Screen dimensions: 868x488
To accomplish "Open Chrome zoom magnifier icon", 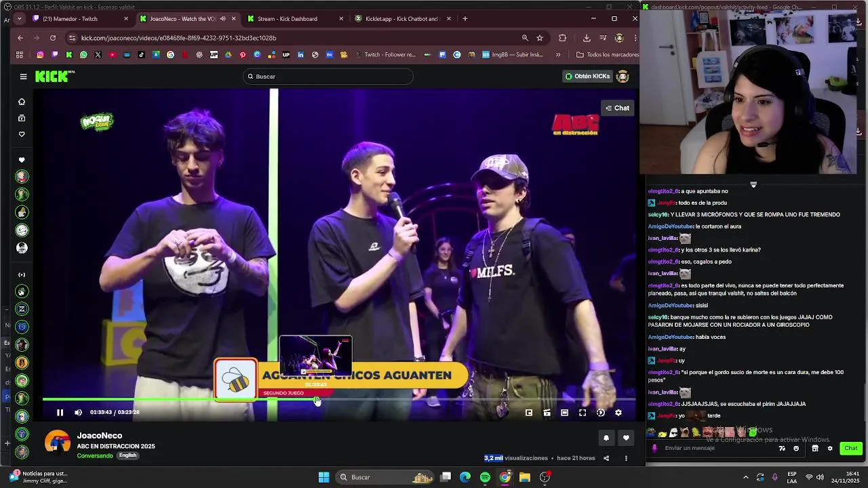I will [x=525, y=38].
